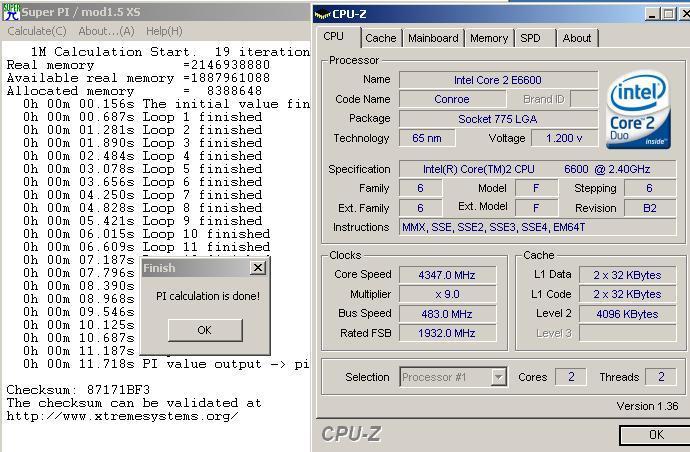
Task: Open the Help(H) menu in Super PI
Action: 164,31
